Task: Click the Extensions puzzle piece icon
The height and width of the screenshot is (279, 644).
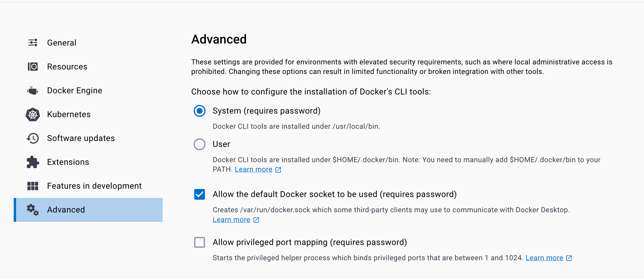Action: click(x=32, y=162)
